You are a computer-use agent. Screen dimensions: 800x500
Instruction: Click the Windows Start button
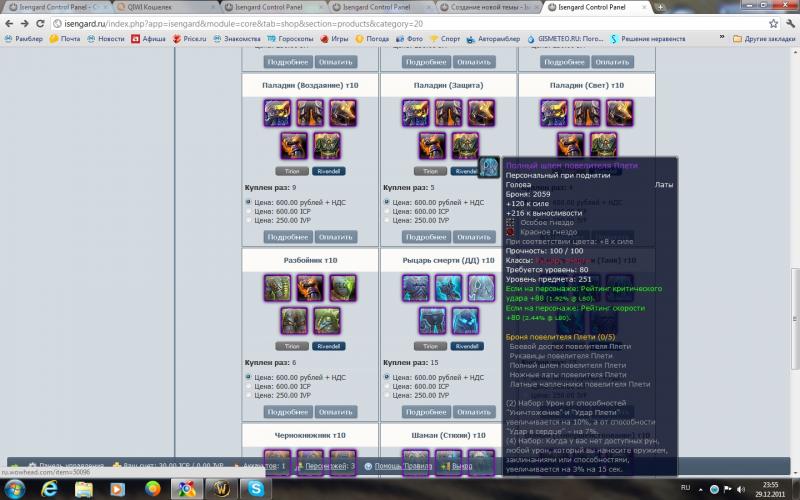click(x=17, y=488)
